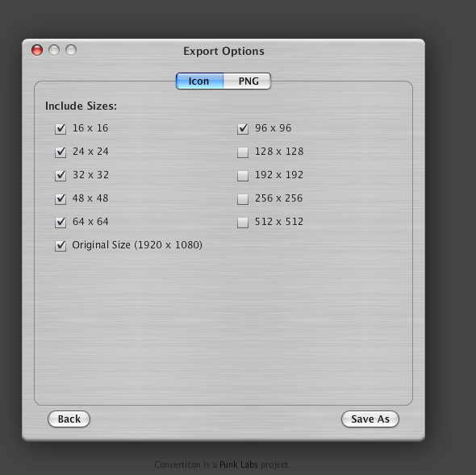This screenshot has width=476, height=475.
Task: Select the Icon tab
Action: click(x=200, y=81)
